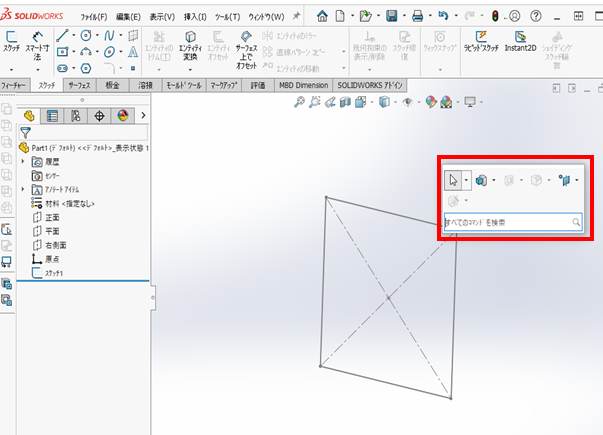Toggle the Instant2D button

[520, 42]
